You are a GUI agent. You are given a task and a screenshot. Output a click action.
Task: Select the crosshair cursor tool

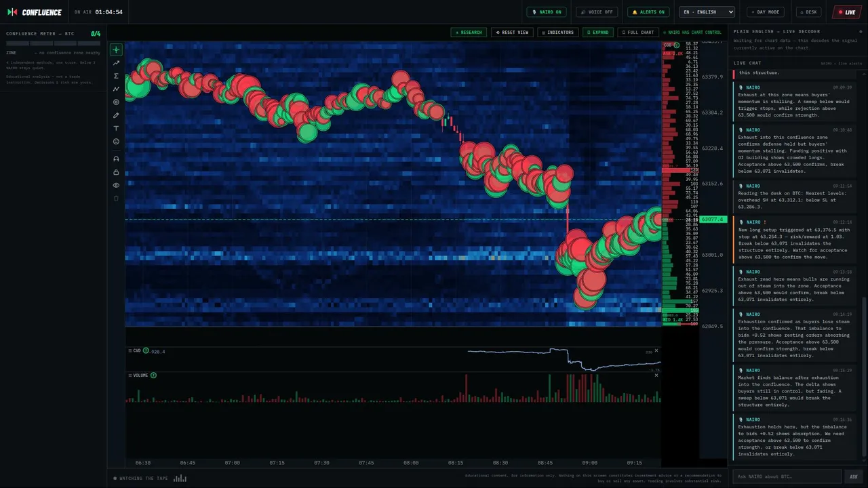click(x=116, y=49)
